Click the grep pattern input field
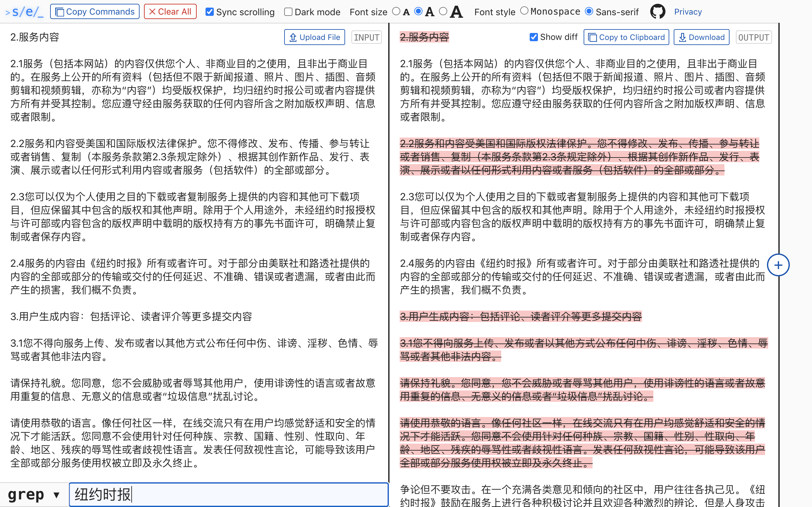812x507 pixels. tap(228, 495)
